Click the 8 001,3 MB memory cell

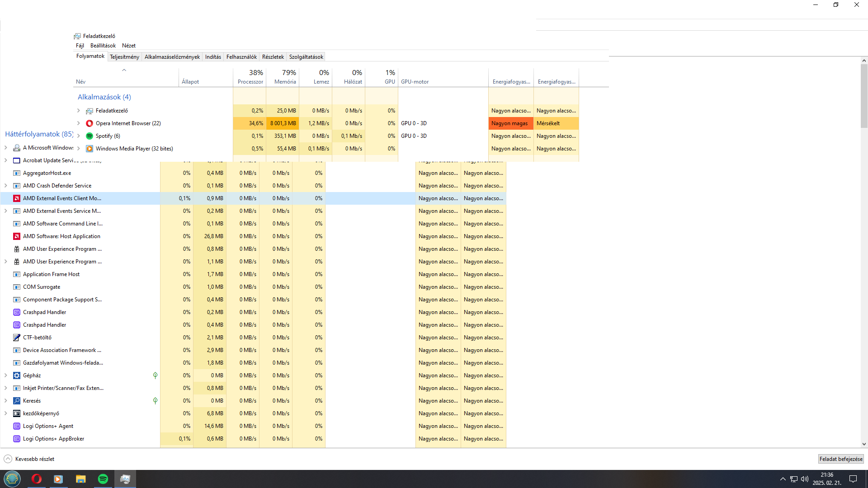click(283, 123)
